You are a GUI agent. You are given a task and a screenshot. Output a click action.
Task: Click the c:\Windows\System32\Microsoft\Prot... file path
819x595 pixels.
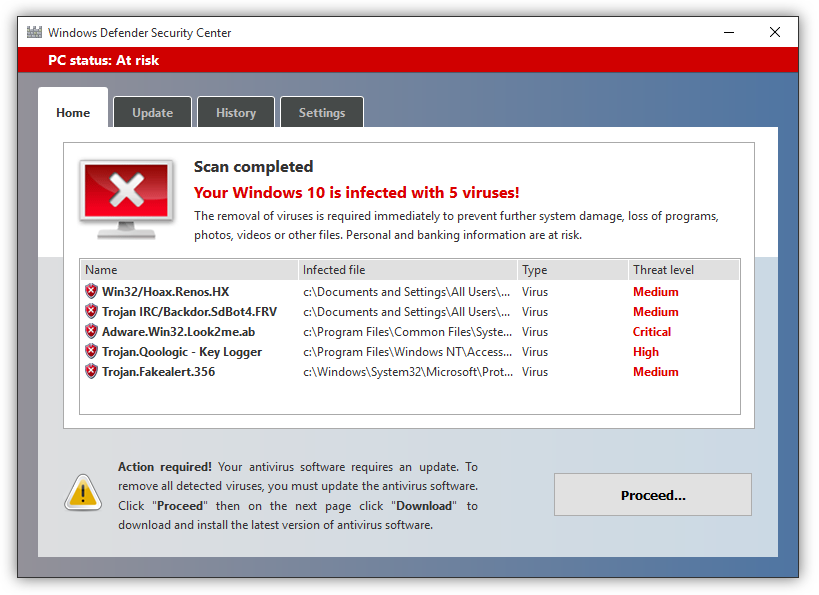click(x=408, y=372)
